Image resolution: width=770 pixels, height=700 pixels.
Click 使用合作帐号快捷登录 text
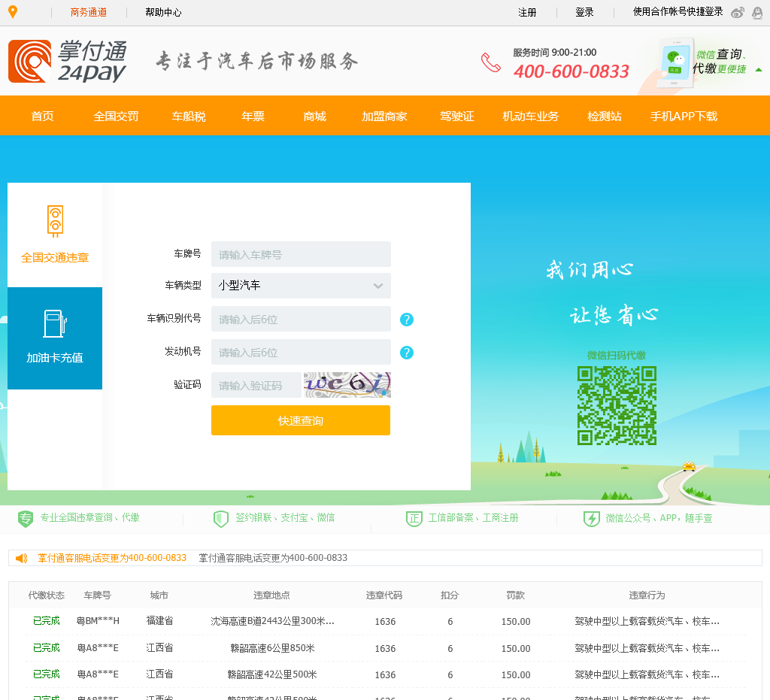[678, 12]
